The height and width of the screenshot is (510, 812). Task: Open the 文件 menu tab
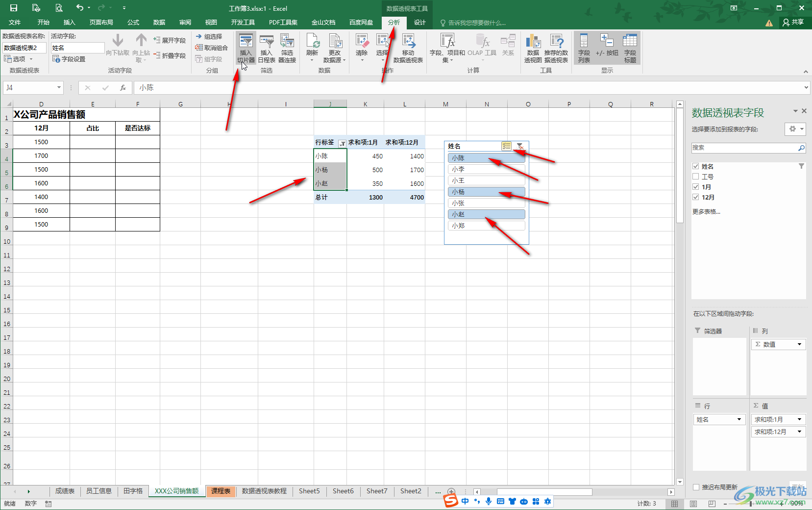tap(15, 23)
